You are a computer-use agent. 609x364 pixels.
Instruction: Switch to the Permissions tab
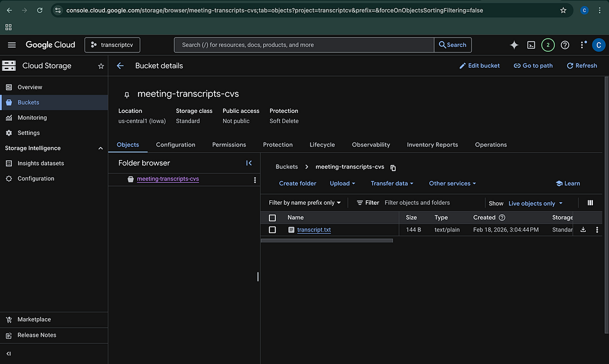coord(229,145)
